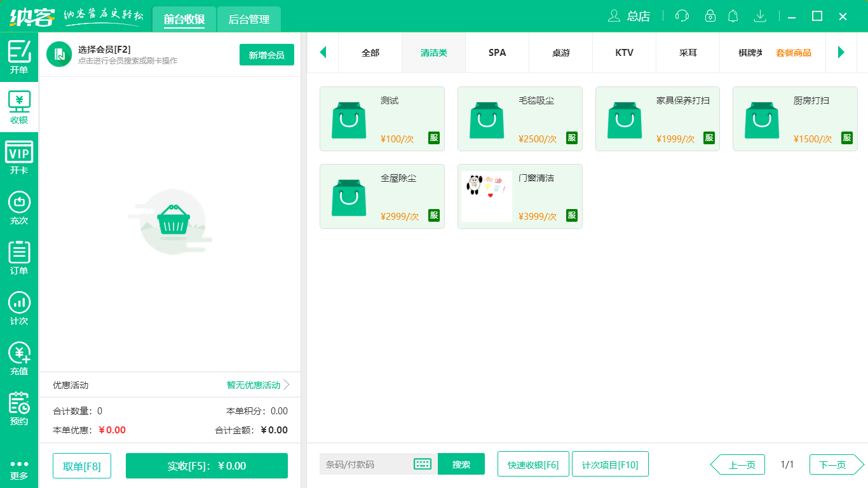
Task: Select the 收银 cashier sidebar icon
Action: point(19,107)
